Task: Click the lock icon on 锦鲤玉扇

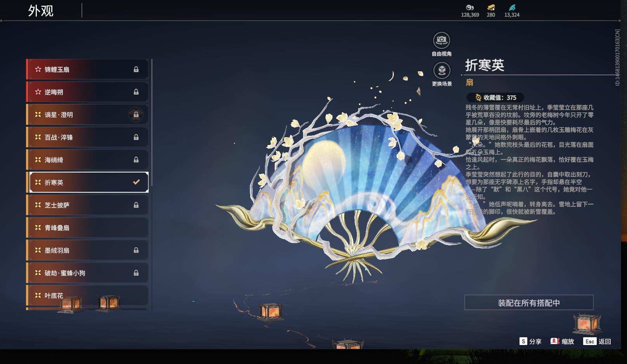Action: pyautogui.click(x=136, y=69)
